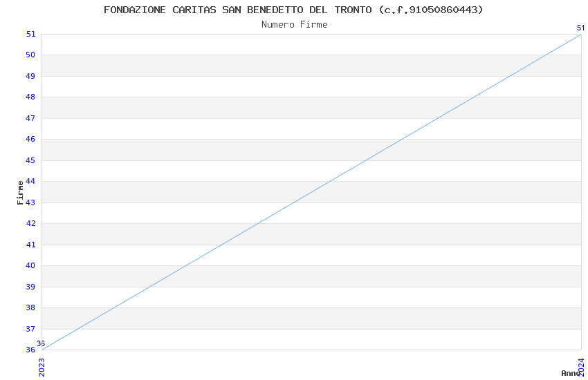Image resolution: width=588 pixels, height=380 pixels.
Task: Click the y-axis tick value 44
Action: click(30, 181)
